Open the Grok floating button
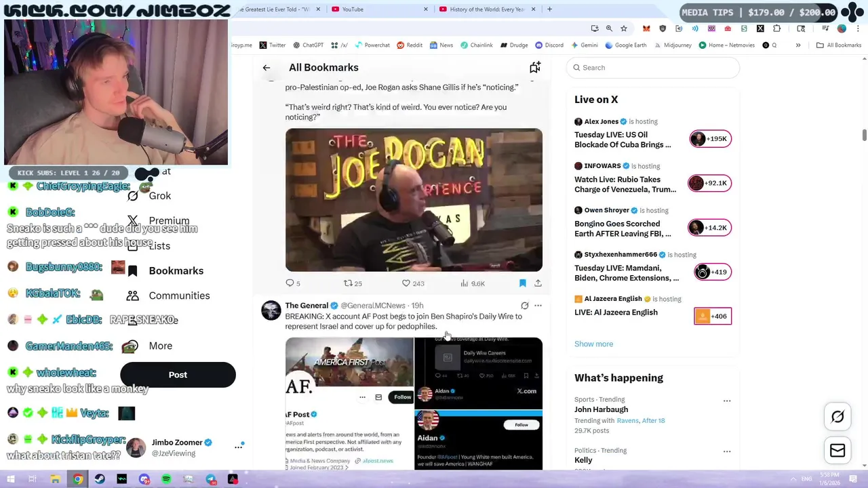The width and height of the screenshot is (868, 488). (x=837, y=418)
